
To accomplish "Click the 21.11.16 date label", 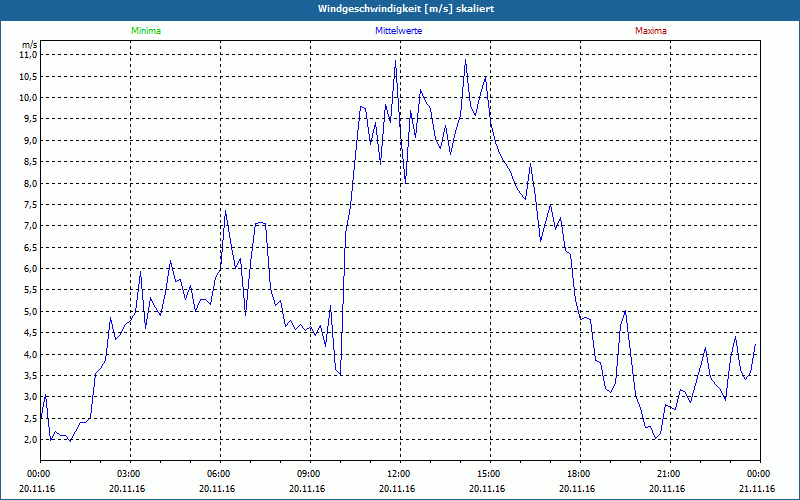I will [x=757, y=489].
